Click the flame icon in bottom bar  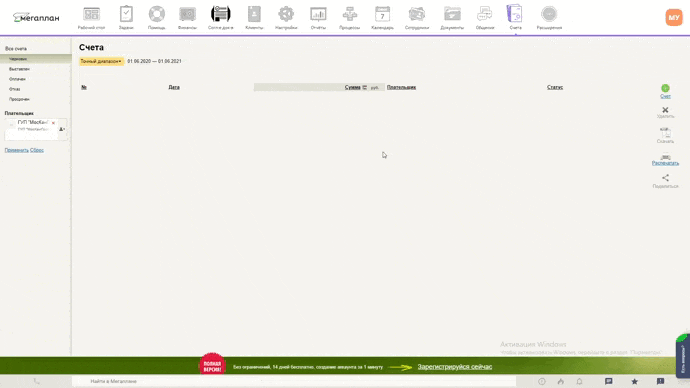point(561,381)
